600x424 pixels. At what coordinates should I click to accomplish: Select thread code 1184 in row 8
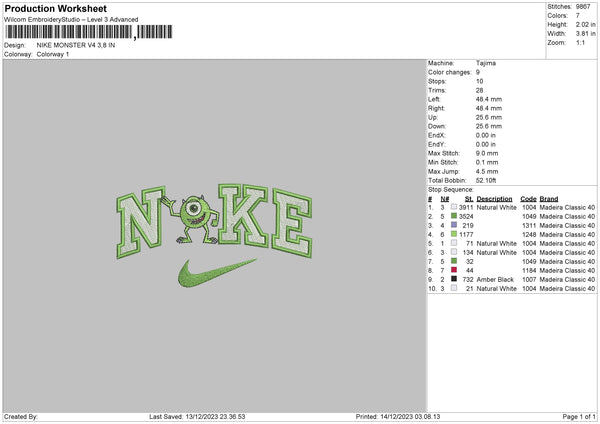(x=529, y=271)
